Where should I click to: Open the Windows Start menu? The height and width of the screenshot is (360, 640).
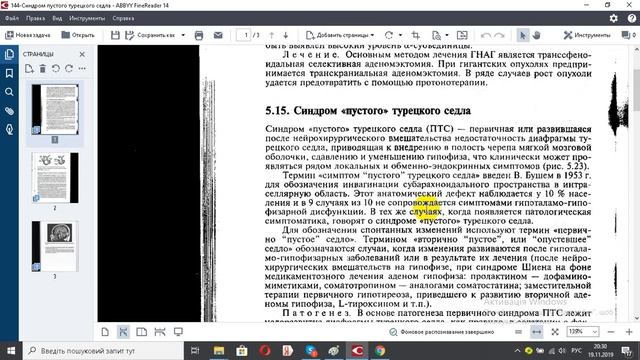(11, 351)
